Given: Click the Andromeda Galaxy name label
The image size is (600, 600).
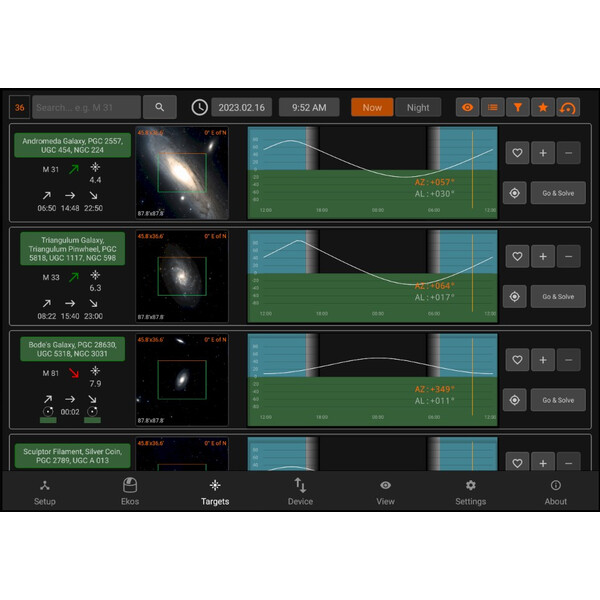Looking at the screenshot, I should tap(70, 145).
